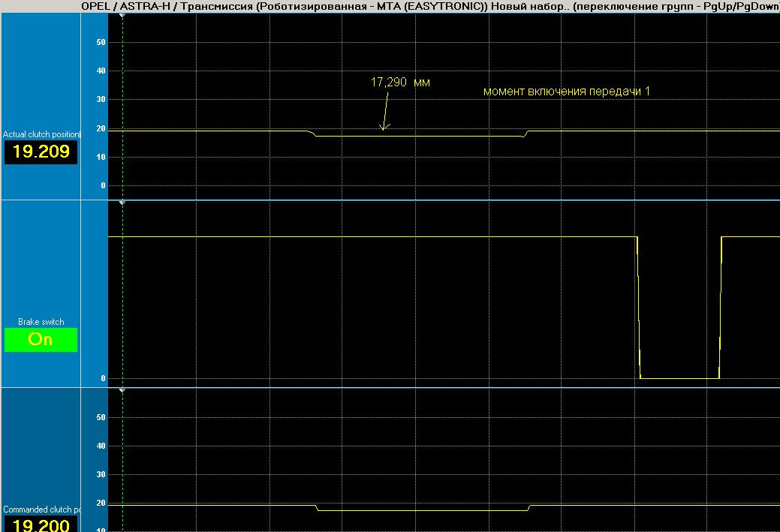This screenshot has height=532, width=780.
Task: Click the Brake switch falling edge on graph
Action: click(638, 307)
